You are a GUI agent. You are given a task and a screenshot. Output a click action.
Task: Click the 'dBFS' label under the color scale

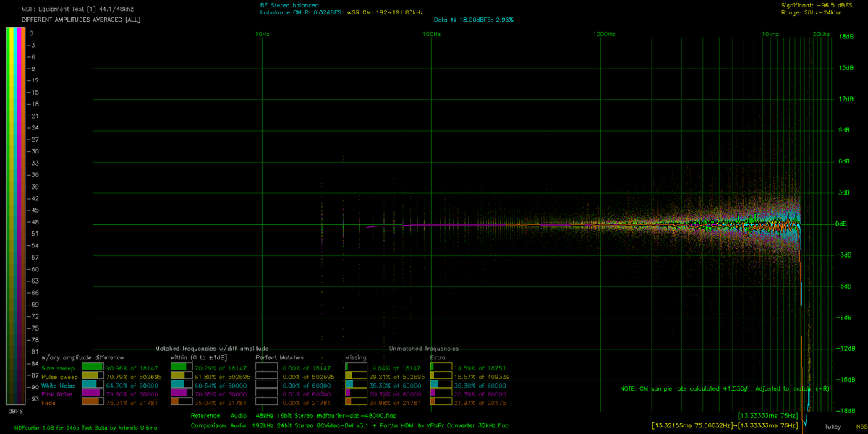point(15,410)
